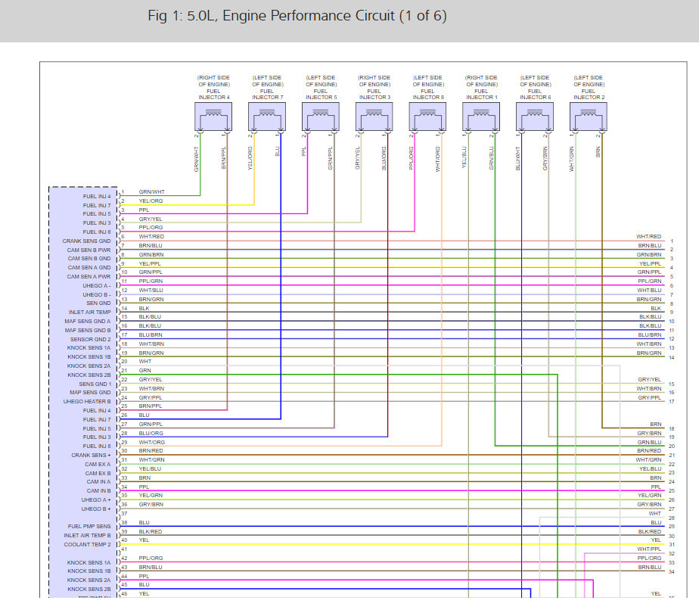Click the UHEGO A - pin label
This screenshot has height=616, width=699.
tap(96, 286)
